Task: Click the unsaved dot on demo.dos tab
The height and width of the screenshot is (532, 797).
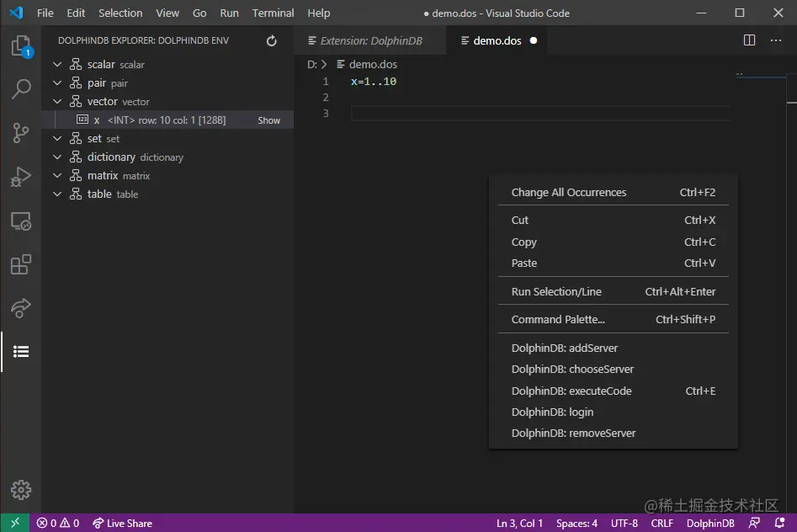Action: [534, 40]
